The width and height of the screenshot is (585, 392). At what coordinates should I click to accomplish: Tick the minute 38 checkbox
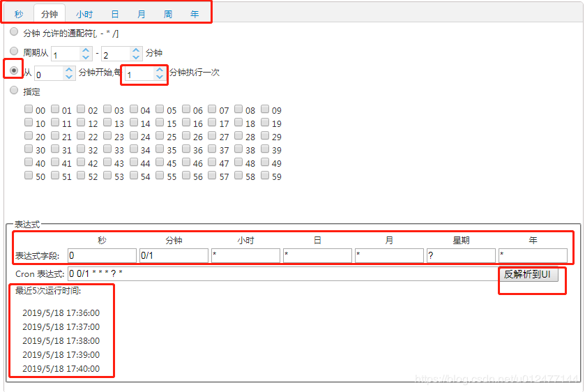point(238,149)
